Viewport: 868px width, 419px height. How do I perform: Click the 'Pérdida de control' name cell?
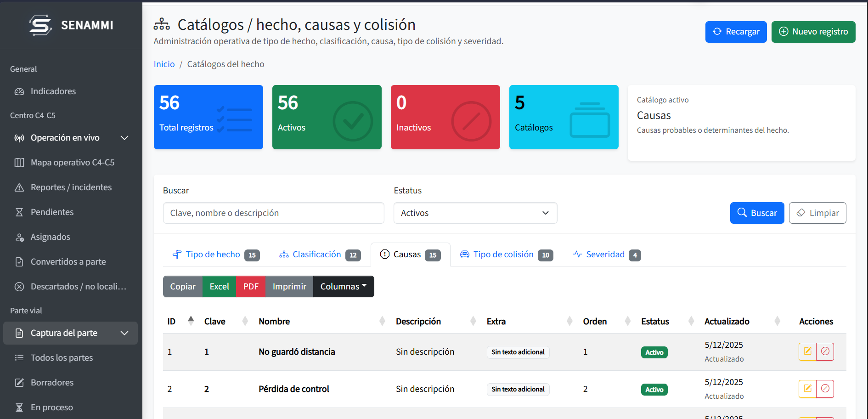(294, 389)
